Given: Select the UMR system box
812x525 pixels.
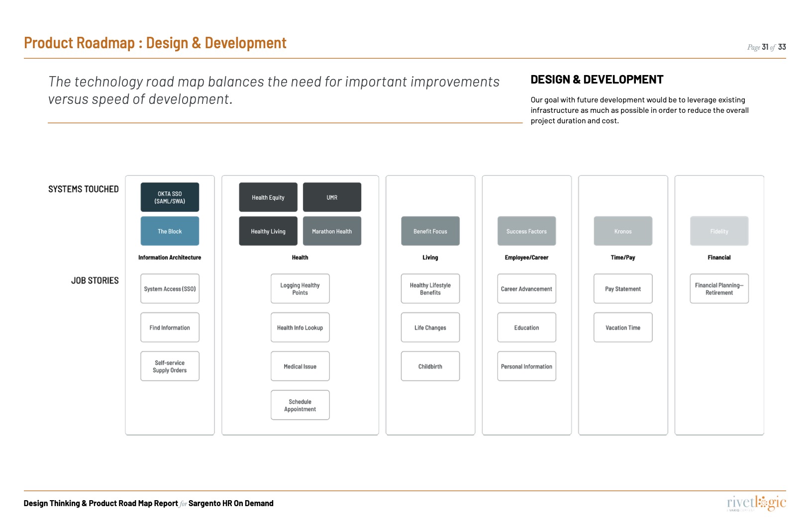Looking at the screenshot, I should [332, 197].
